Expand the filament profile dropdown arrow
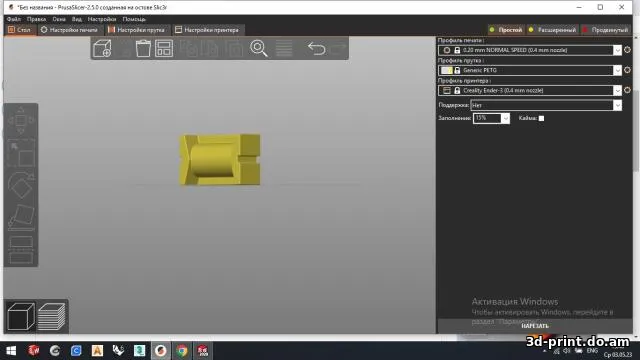Viewport: 640px width, 360px height. (617, 70)
